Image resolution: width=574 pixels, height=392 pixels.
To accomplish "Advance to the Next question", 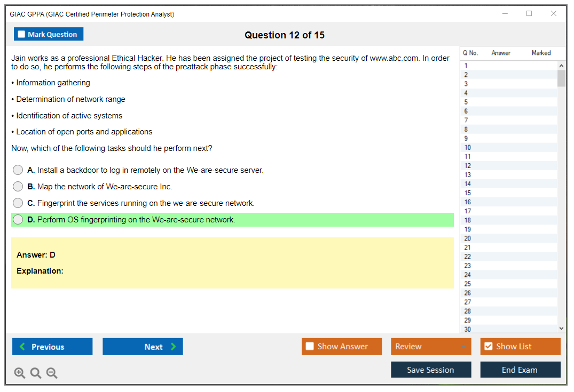I will pyautogui.click(x=143, y=346).
